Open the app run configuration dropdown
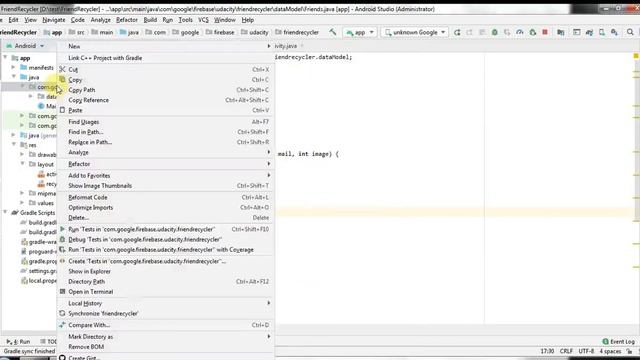The image size is (640, 360). point(360,32)
